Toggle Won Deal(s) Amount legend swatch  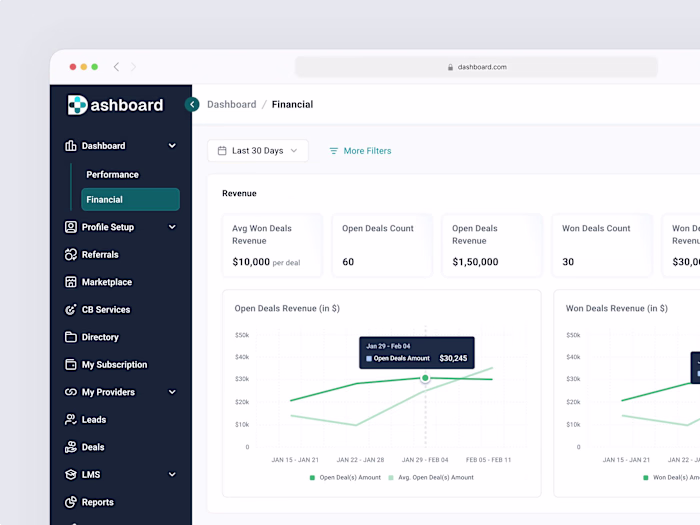646,478
